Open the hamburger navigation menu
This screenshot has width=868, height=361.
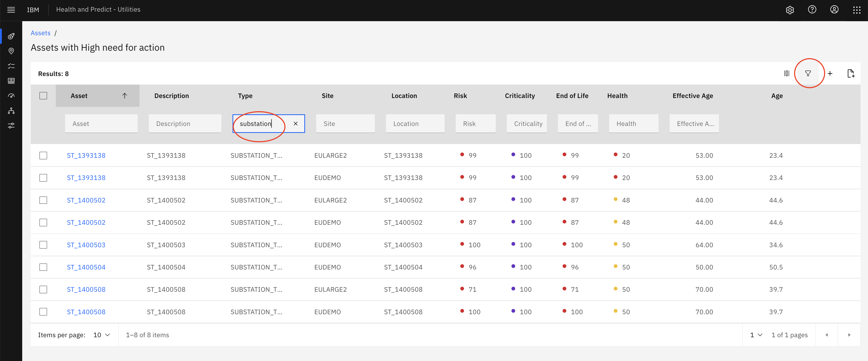pyautogui.click(x=11, y=10)
